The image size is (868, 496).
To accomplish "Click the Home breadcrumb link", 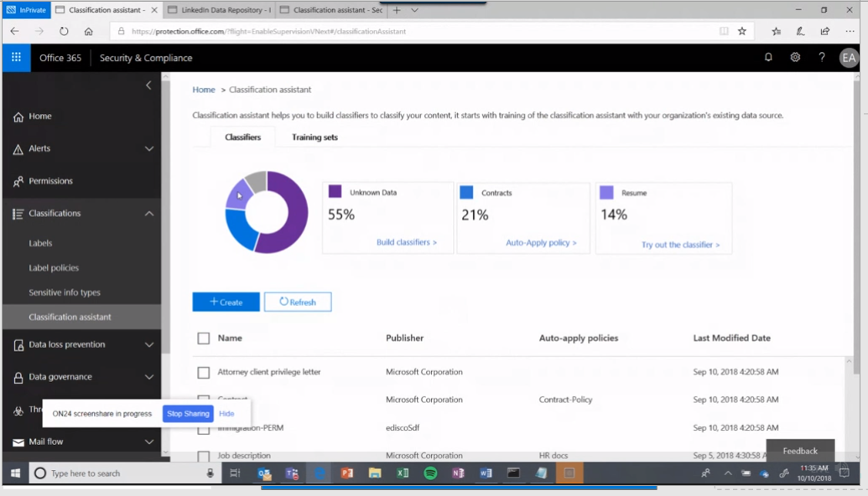I will tap(204, 90).
